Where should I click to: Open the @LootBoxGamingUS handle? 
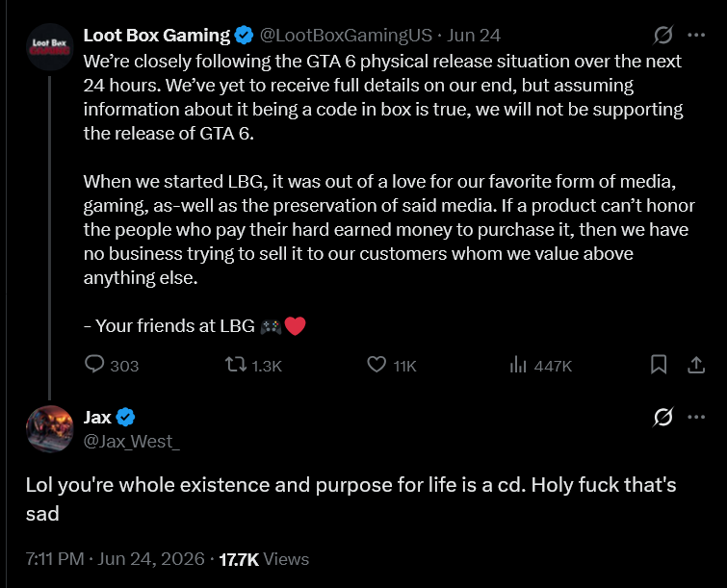point(346,36)
